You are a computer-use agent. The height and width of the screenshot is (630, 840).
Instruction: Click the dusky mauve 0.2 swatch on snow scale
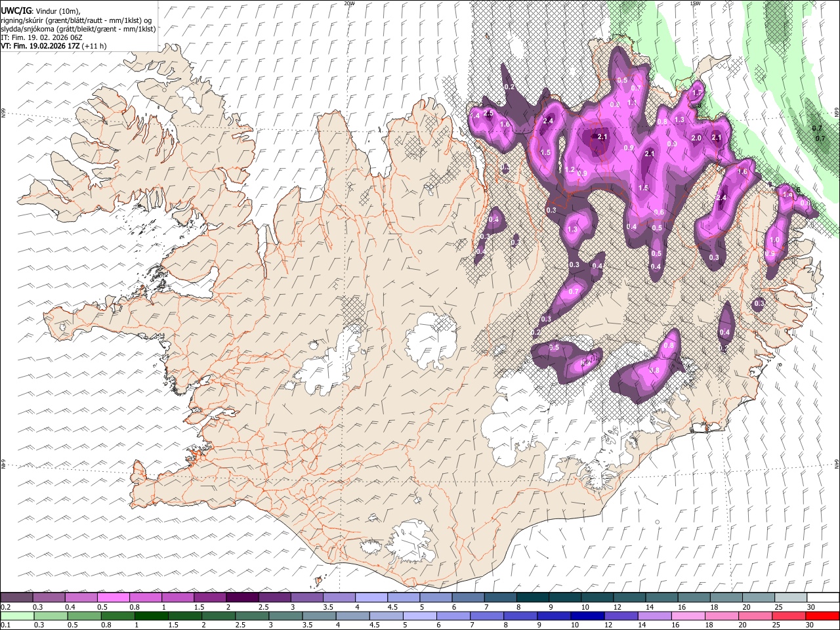[17, 597]
